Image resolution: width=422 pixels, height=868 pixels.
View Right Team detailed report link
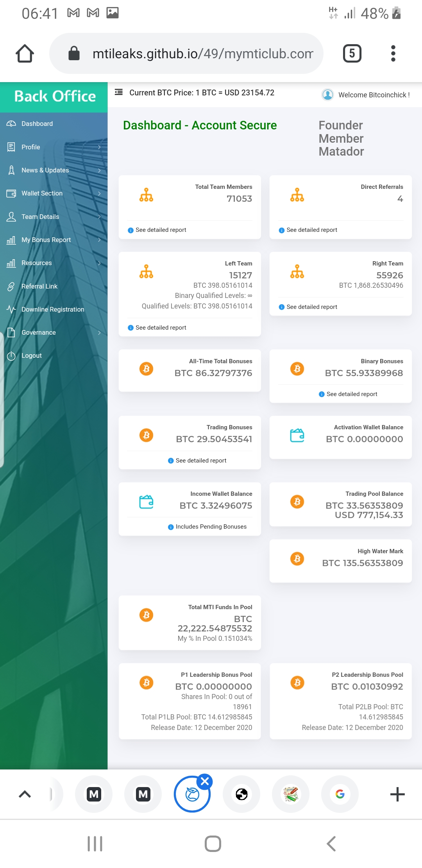click(x=311, y=307)
